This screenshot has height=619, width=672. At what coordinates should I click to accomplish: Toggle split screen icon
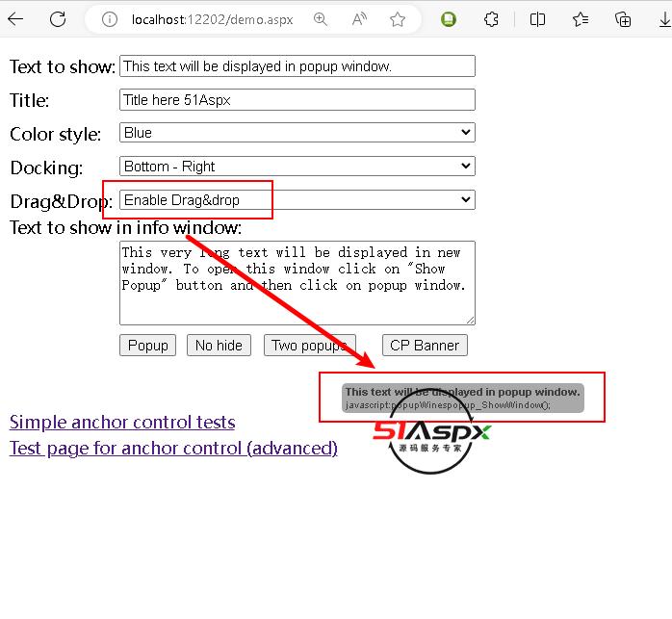(537, 19)
